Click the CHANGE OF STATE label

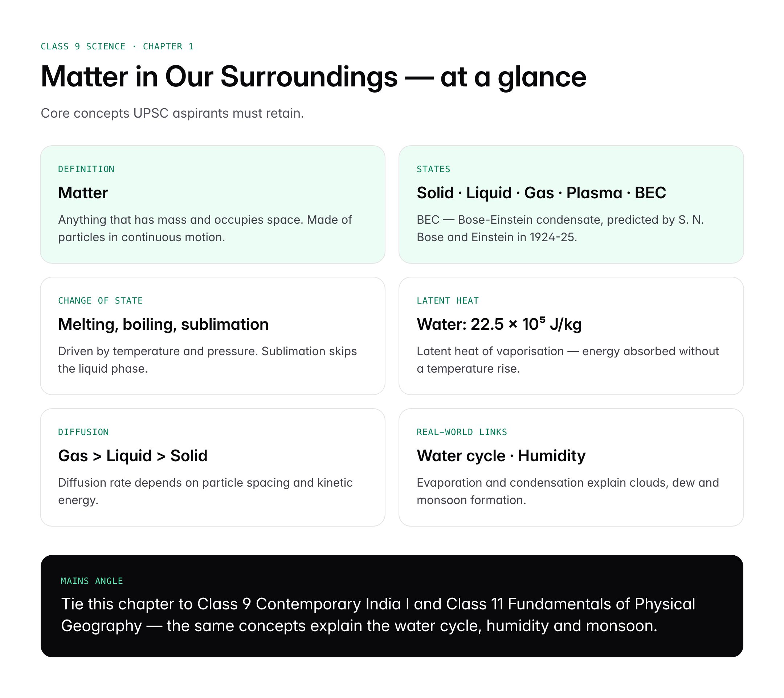pyautogui.click(x=100, y=300)
